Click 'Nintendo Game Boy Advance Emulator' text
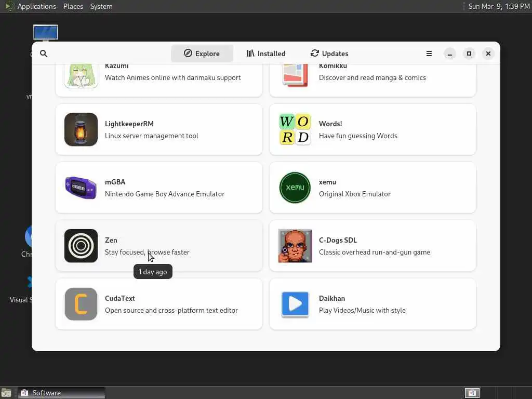The height and width of the screenshot is (399, 532). click(165, 194)
